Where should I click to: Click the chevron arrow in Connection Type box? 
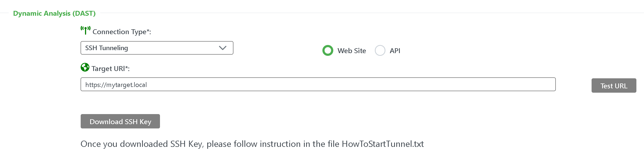coord(223,48)
